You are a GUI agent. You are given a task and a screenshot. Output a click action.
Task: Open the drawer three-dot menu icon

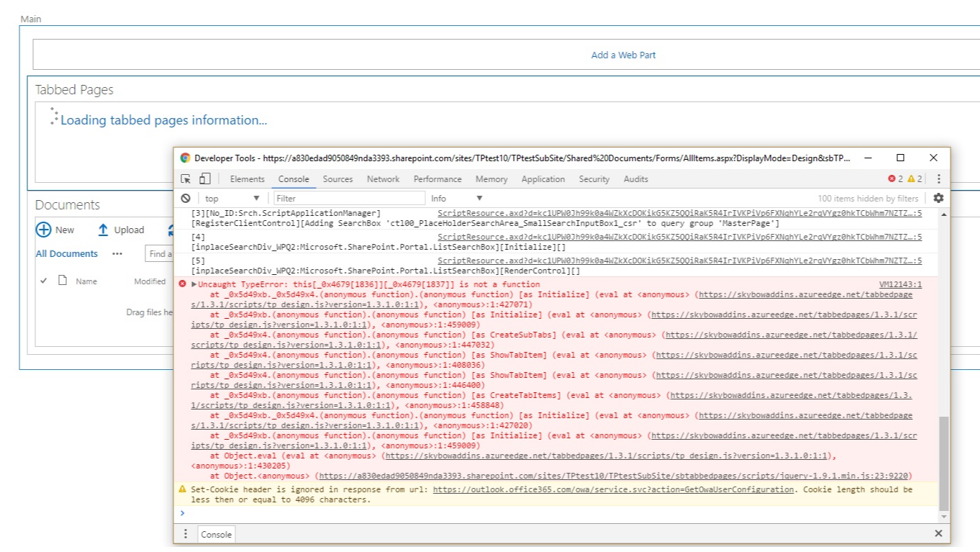(186, 534)
